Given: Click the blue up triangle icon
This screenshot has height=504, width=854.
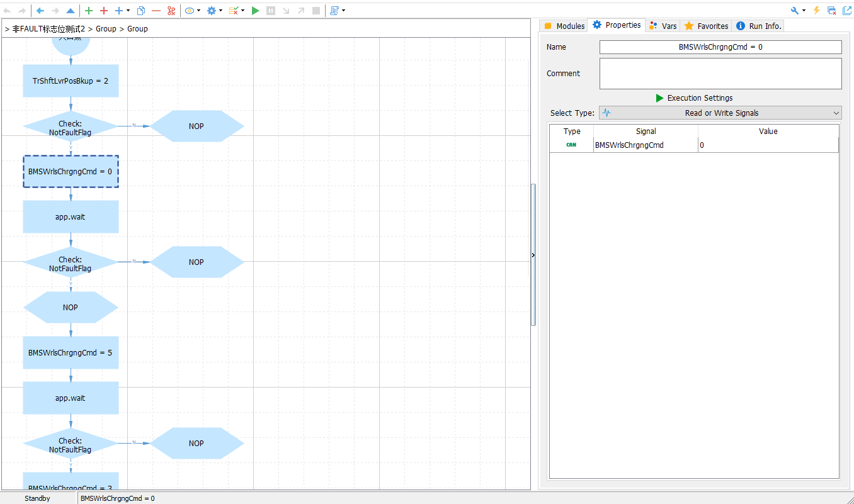Looking at the screenshot, I should pyautogui.click(x=71, y=11).
